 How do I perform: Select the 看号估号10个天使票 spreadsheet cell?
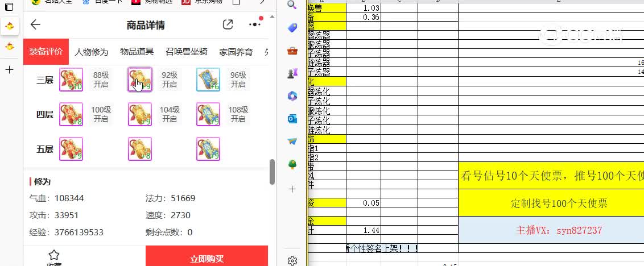tap(551, 176)
